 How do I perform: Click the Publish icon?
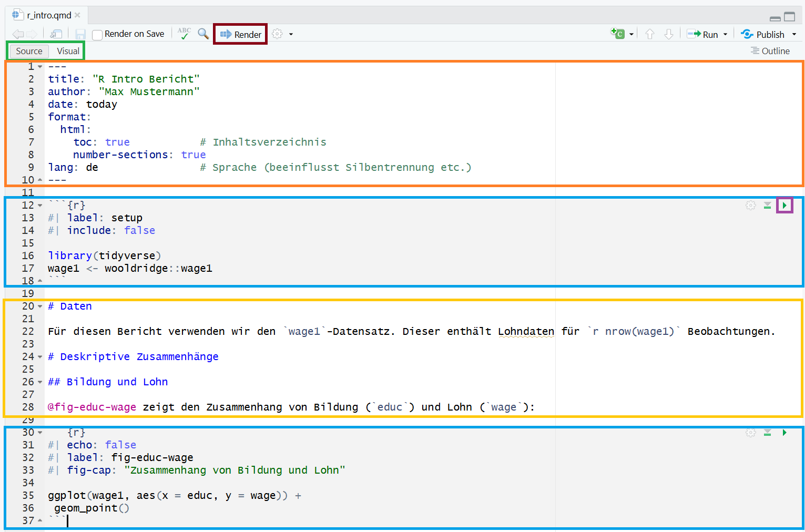[x=747, y=34]
